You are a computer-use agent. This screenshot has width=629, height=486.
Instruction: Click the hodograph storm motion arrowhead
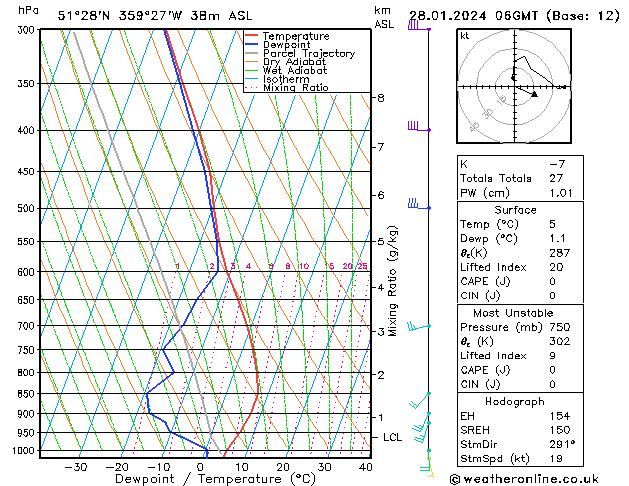534,94
